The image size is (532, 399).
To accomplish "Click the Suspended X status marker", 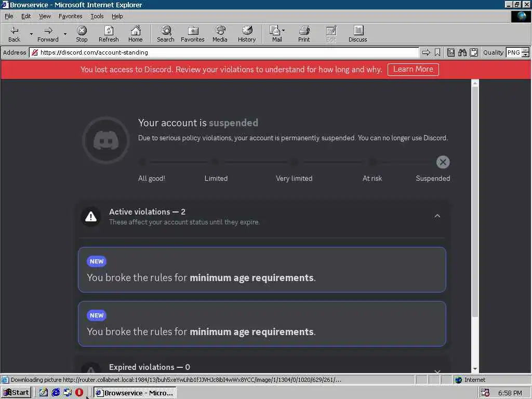I will click(x=443, y=162).
